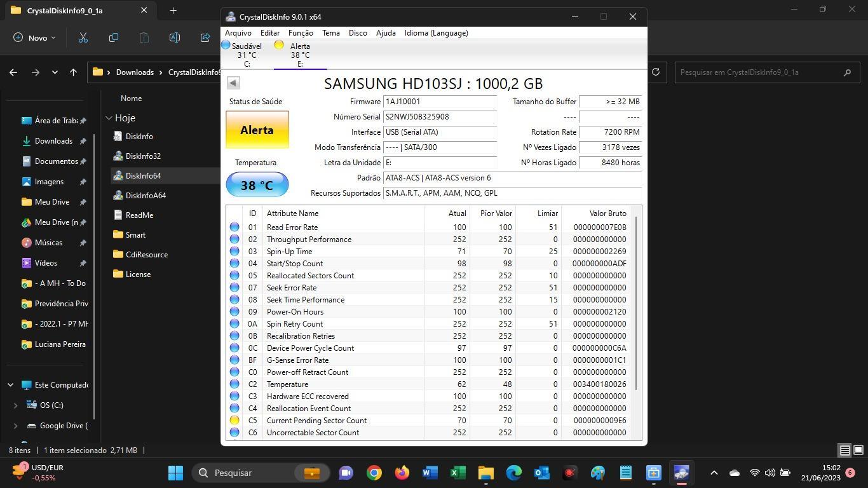This screenshot has width=868, height=488.
Task: Share the selected item in File Explorer toolbar
Action: pos(205,37)
